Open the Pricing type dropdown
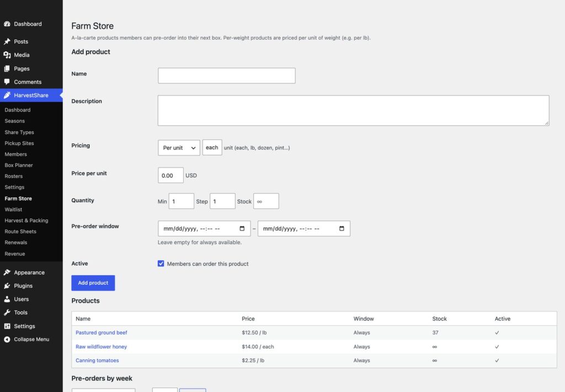Image resolution: width=565 pixels, height=392 pixels. (x=179, y=148)
